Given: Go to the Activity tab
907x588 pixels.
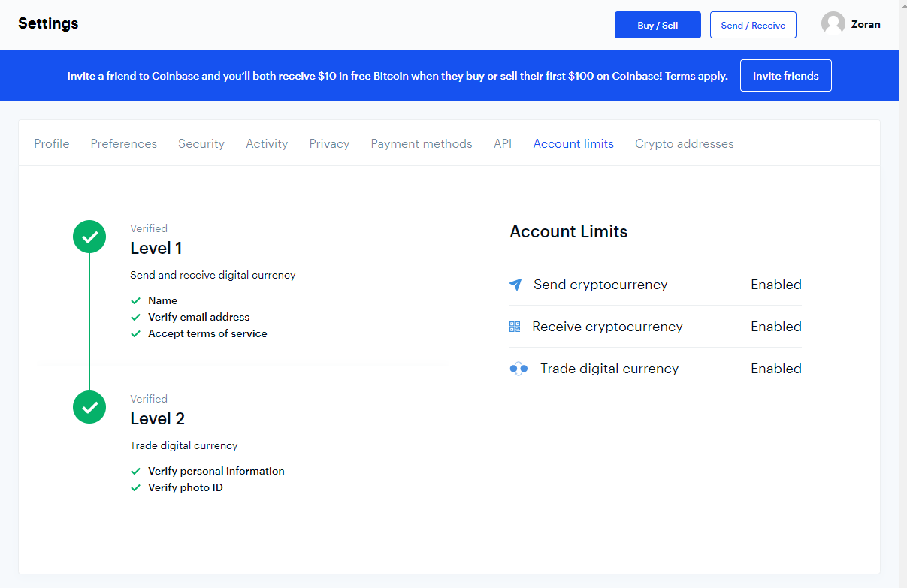Looking at the screenshot, I should (x=267, y=143).
